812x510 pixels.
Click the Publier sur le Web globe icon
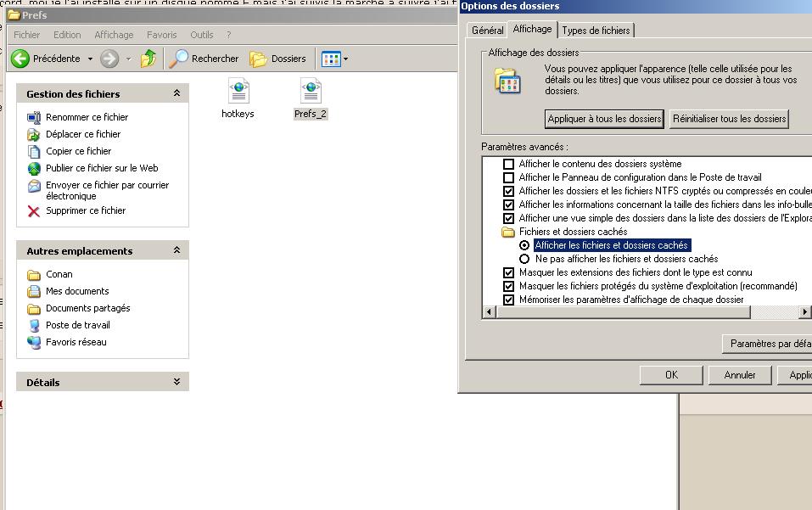[x=34, y=169]
